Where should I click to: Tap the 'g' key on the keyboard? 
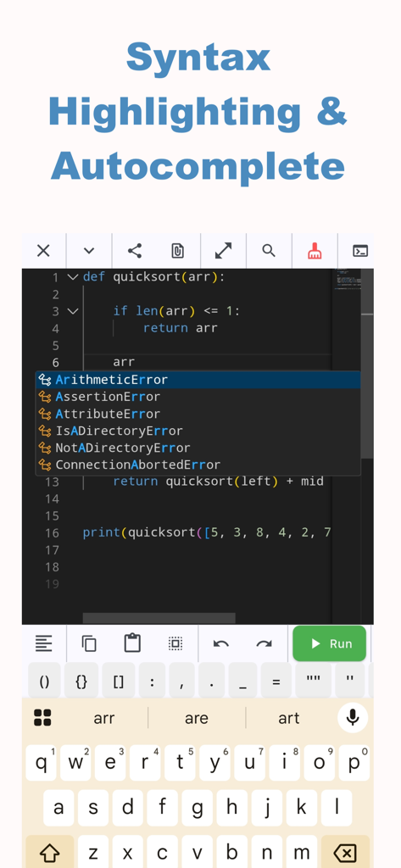198,808
